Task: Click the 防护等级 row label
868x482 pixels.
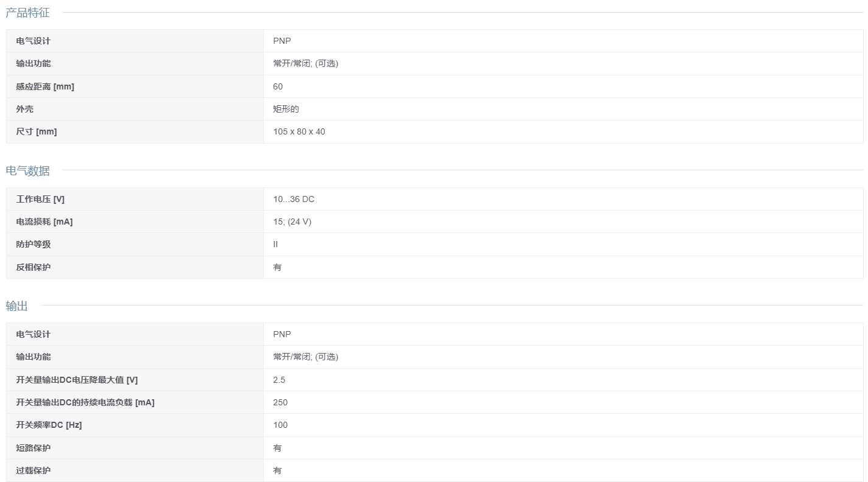Action: pos(34,244)
